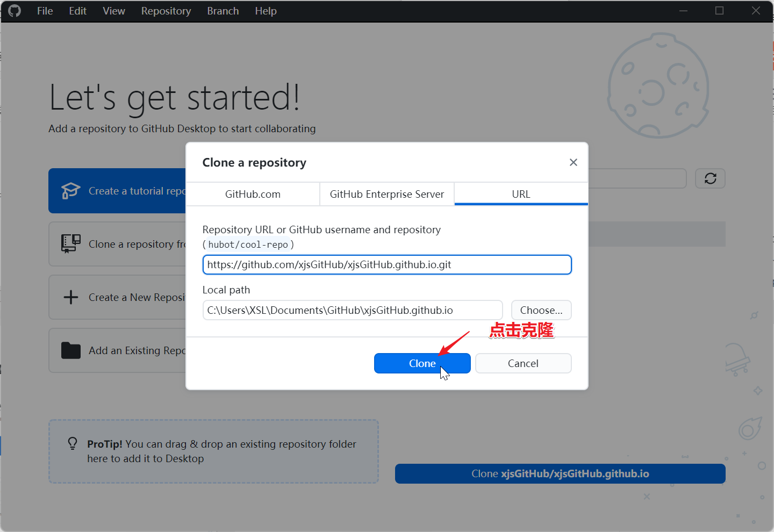Click the plus icon for new repository
The image size is (774, 532).
click(70, 297)
